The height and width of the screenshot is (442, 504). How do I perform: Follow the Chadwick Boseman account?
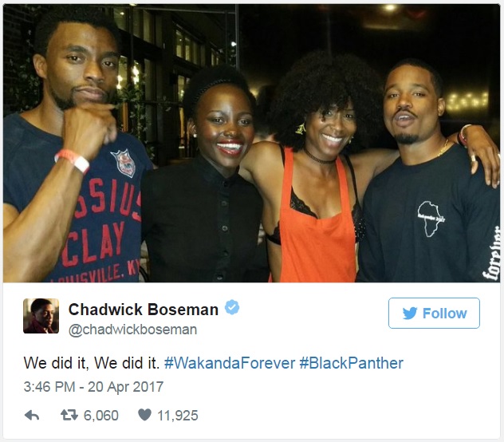point(434,313)
